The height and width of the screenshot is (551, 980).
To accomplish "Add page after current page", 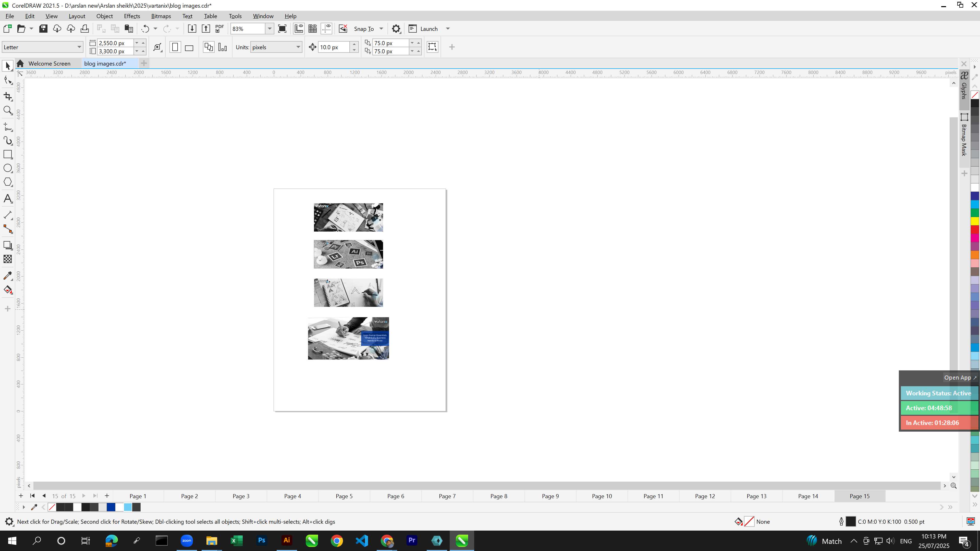I will tap(107, 495).
